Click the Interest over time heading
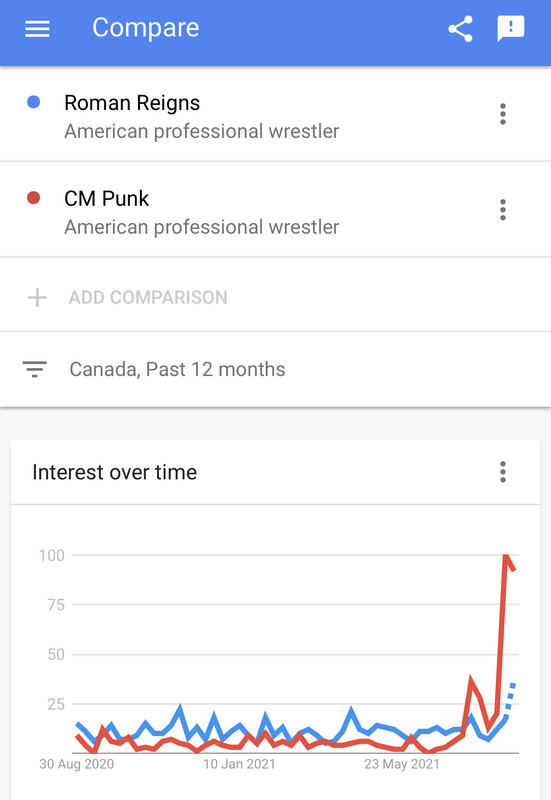551x800 pixels. coord(114,472)
